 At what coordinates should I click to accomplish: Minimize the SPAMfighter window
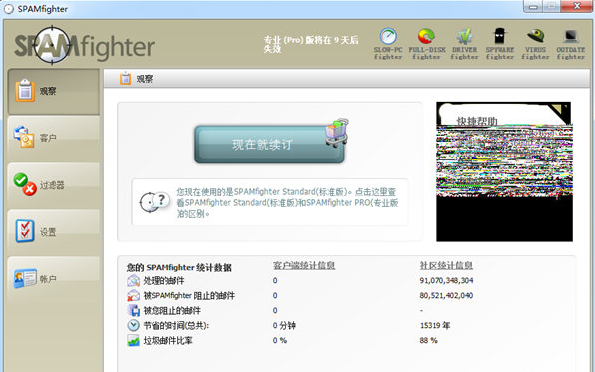[x=532, y=6]
